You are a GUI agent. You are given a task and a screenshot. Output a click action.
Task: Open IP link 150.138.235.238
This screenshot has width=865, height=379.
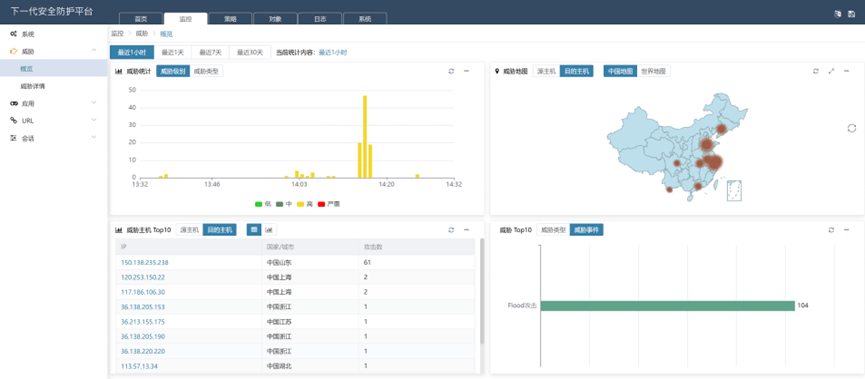(145, 263)
